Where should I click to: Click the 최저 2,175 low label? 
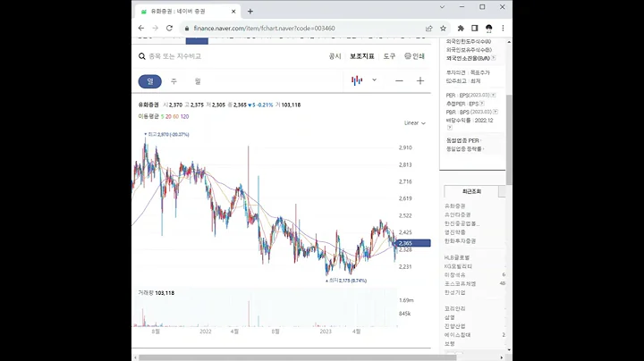coord(346,281)
